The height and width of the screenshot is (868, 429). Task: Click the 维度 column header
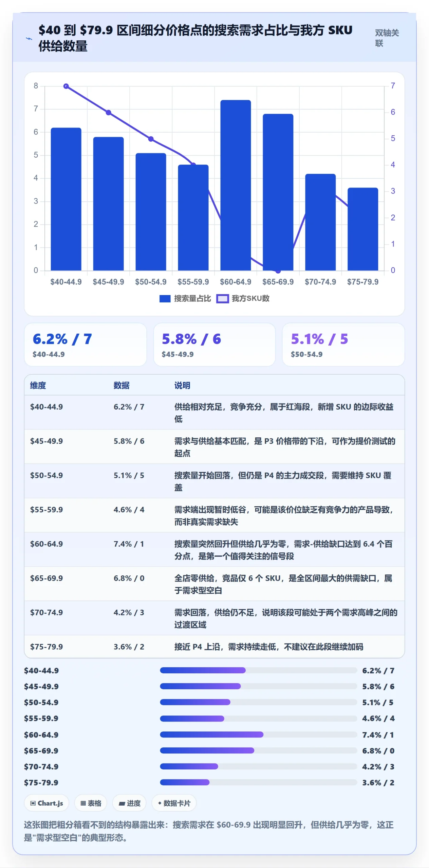pyautogui.click(x=38, y=386)
